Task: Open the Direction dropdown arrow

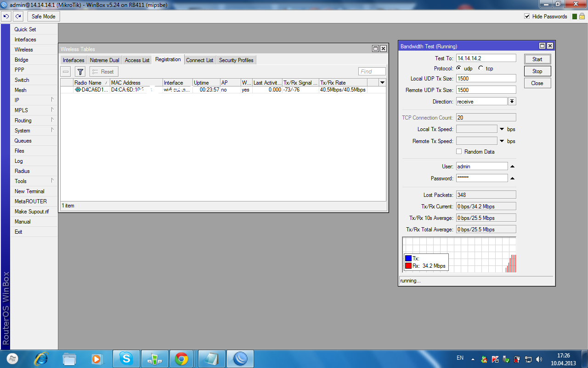Action: 512,101
